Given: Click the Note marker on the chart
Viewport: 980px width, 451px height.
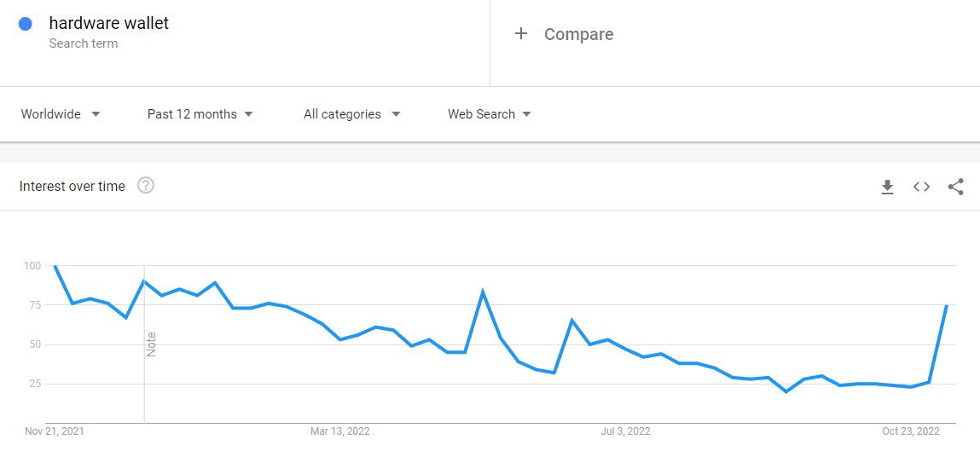Looking at the screenshot, I should click(151, 344).
